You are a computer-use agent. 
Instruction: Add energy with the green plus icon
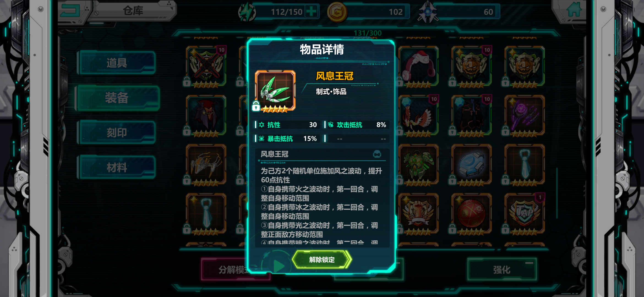tap(312, 12)
